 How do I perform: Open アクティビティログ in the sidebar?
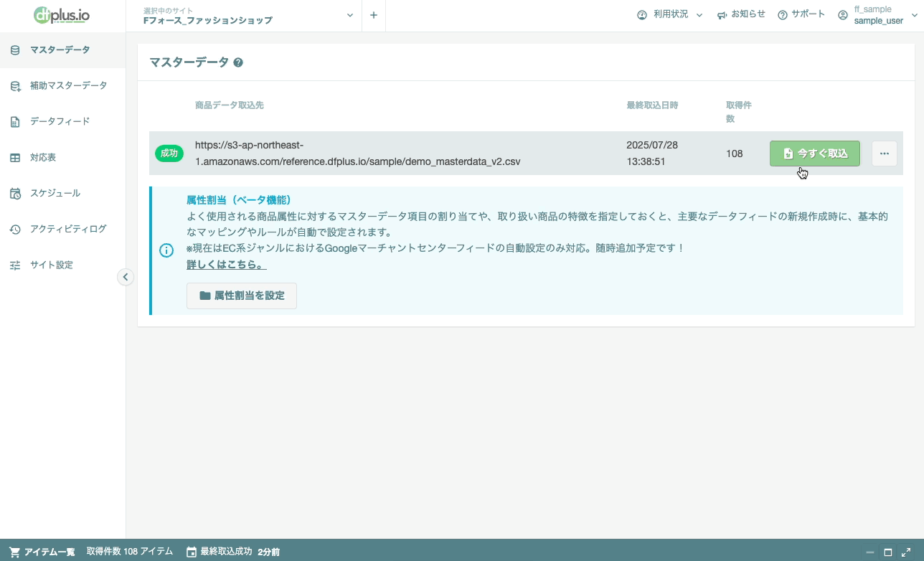pyautogui.click(x=62, y=230)
